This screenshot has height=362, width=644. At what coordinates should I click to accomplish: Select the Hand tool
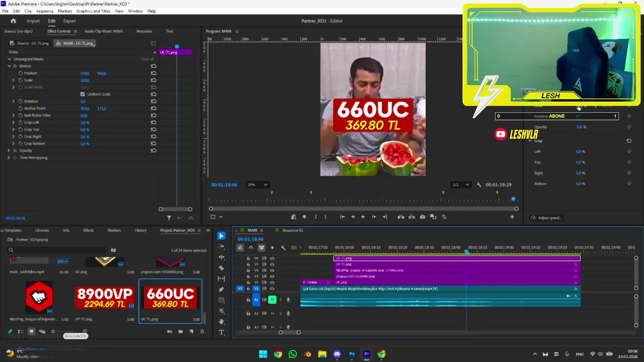point(221,322)
